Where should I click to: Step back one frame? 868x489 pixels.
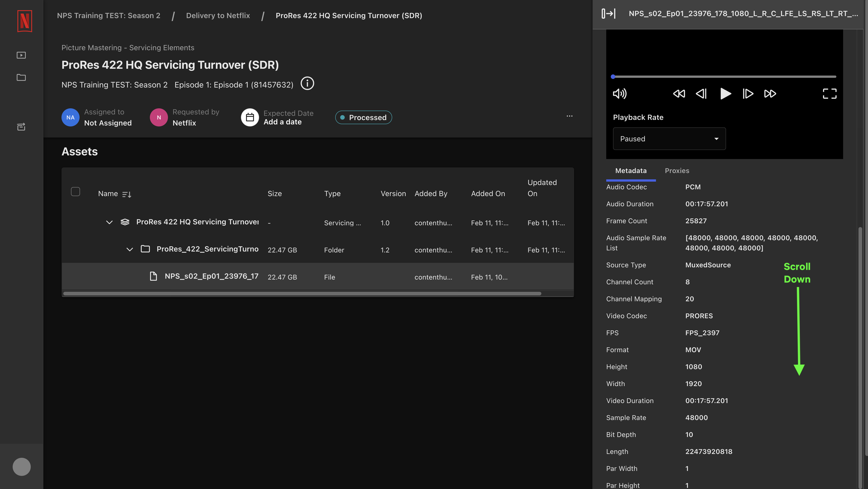(x=701, y=93)
